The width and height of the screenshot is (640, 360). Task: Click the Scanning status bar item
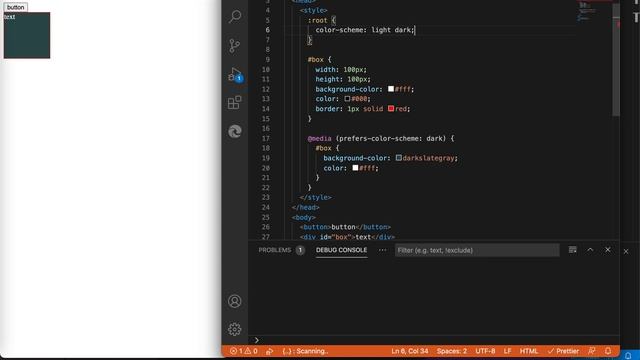click(x=305, y=351)
